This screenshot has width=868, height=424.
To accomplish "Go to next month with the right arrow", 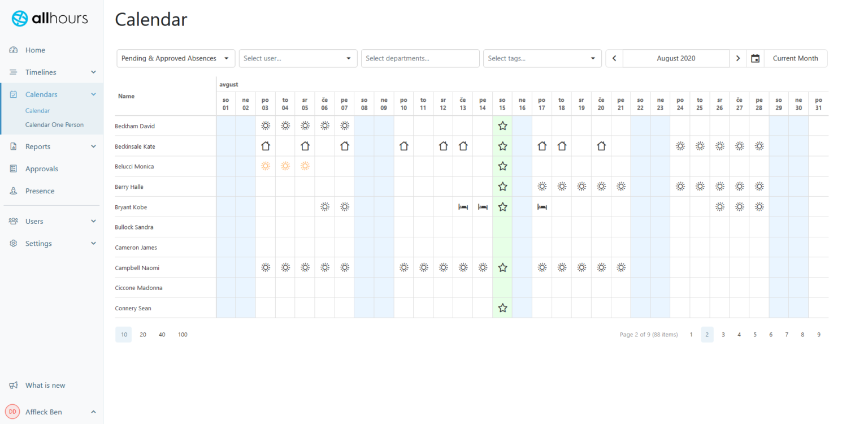I will pyautogui.click(x=738, y=58).
